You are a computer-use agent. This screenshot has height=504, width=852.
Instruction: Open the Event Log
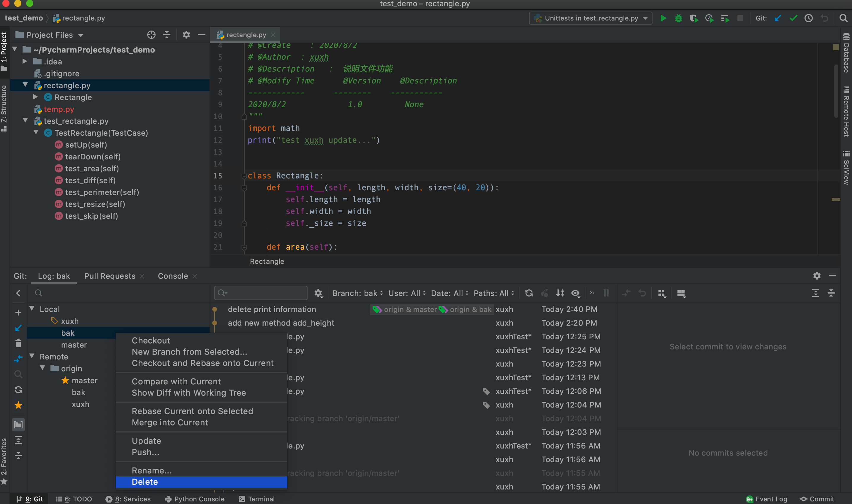click(767, 499)
